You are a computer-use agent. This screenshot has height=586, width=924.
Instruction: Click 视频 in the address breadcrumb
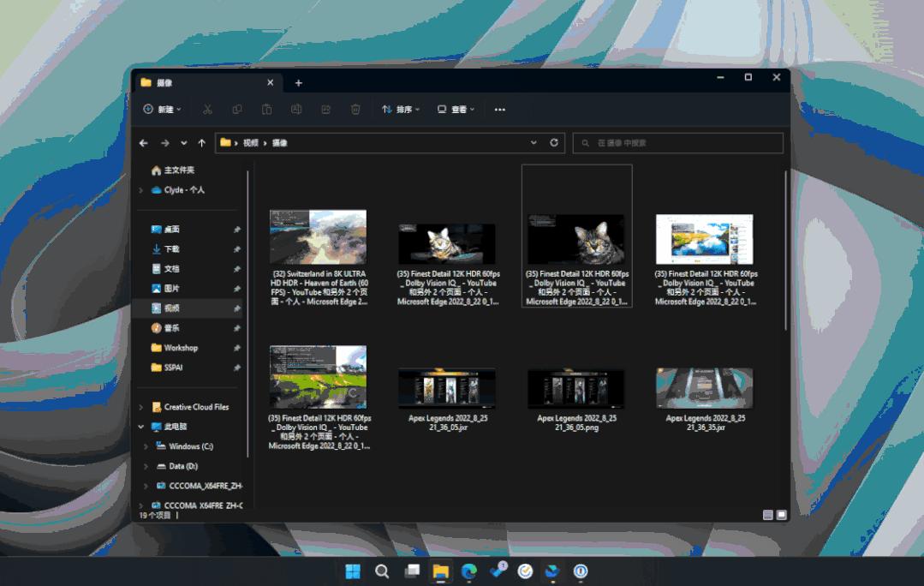(x=250, y=143)
